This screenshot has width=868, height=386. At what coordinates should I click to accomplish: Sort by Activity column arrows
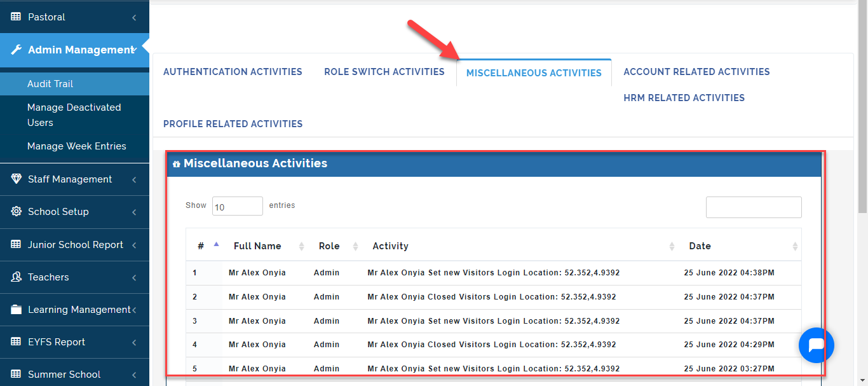click(672, 247)
